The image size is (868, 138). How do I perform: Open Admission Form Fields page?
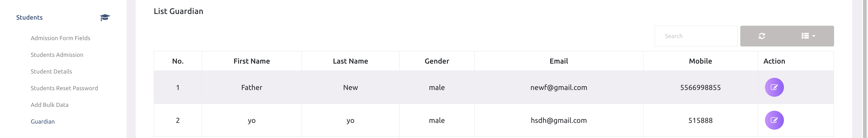pyautogui.click(x=60, y=38)
